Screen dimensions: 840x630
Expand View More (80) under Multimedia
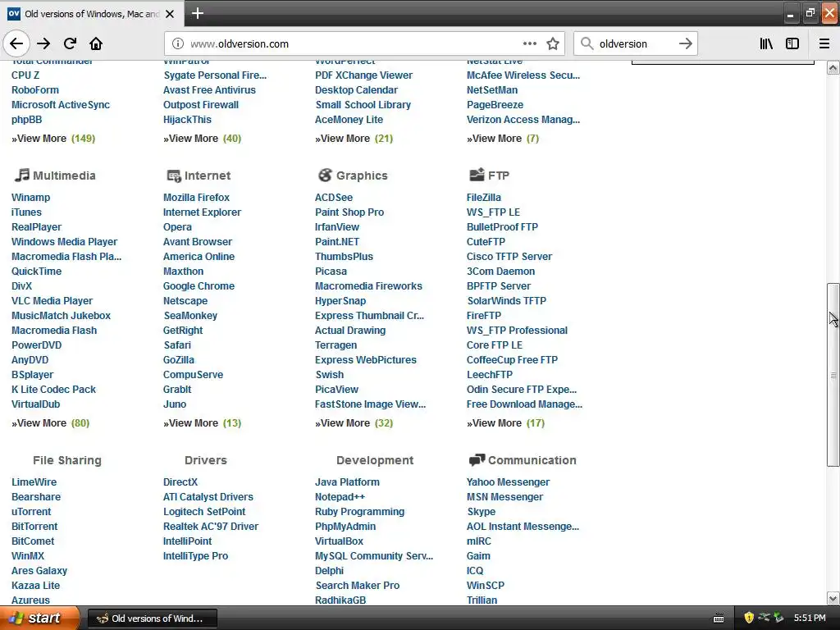pyautogui.click(x=50, y=423)
